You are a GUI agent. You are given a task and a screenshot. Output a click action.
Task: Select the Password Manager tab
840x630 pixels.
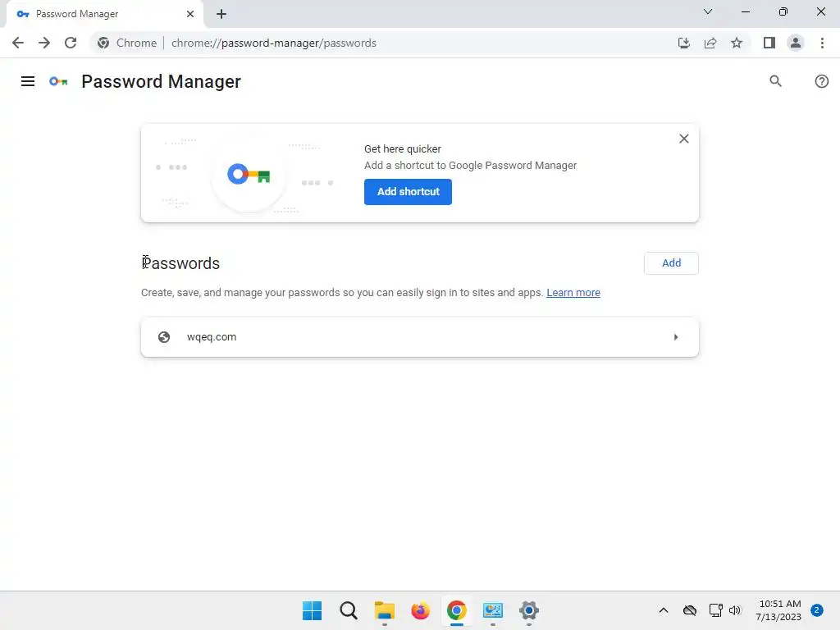coord(104,14)
